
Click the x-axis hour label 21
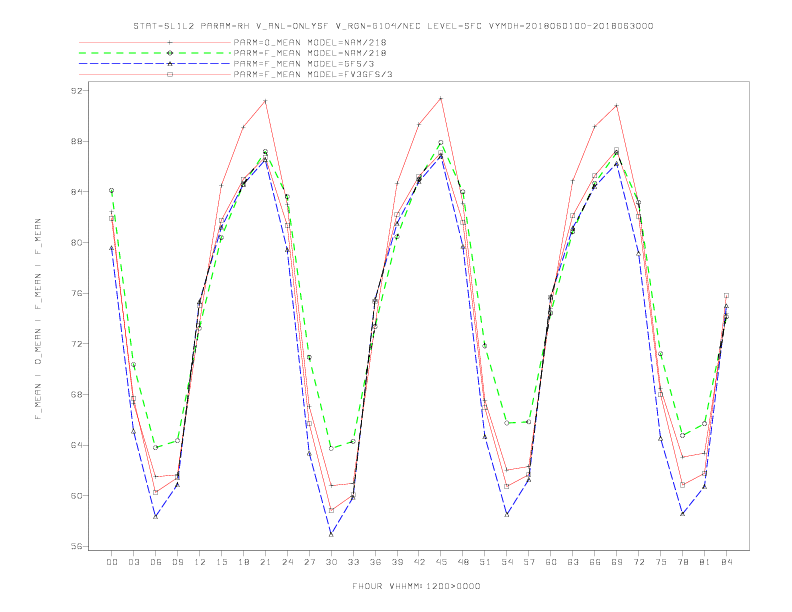[265, 562]
